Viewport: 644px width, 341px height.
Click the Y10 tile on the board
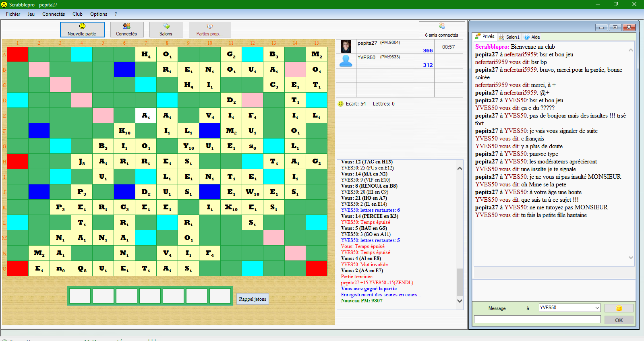point(188,146)
